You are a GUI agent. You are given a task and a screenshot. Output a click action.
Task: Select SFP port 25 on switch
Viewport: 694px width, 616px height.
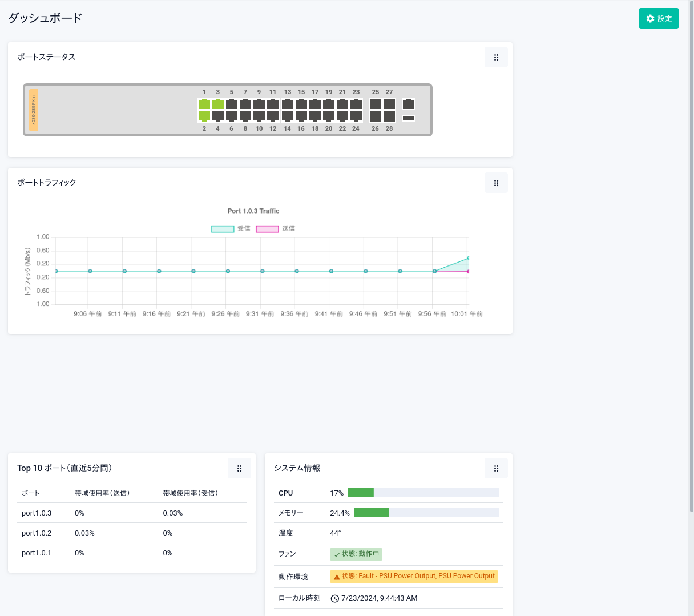[x=375, y=104]
